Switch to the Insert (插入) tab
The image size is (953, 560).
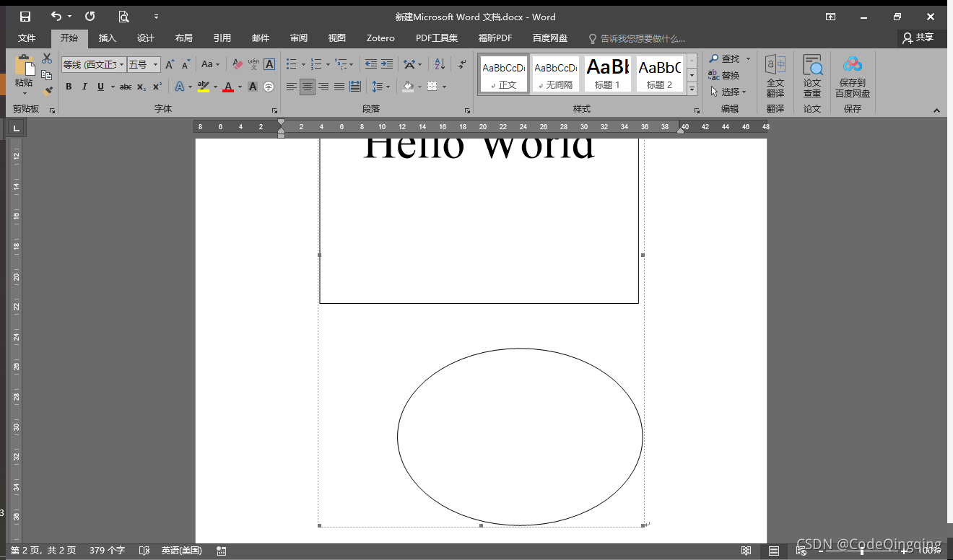(108, 38)
